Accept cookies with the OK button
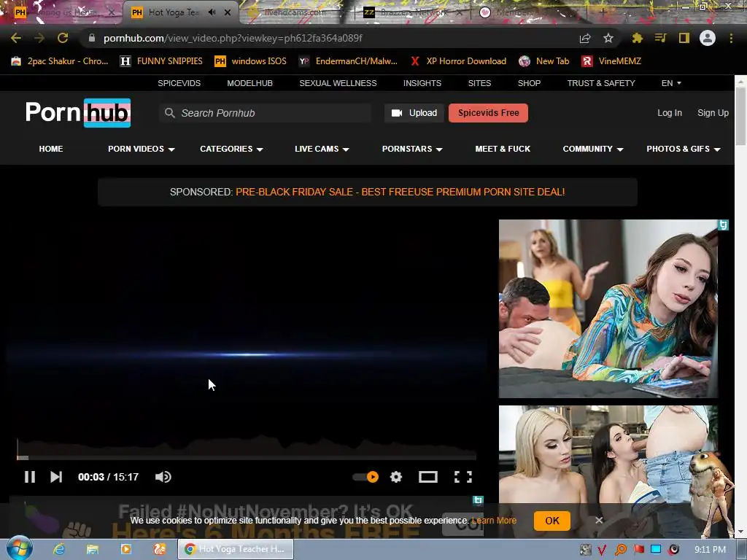The width and height of the screenshot is (747, 560). (x=551, y=521)
